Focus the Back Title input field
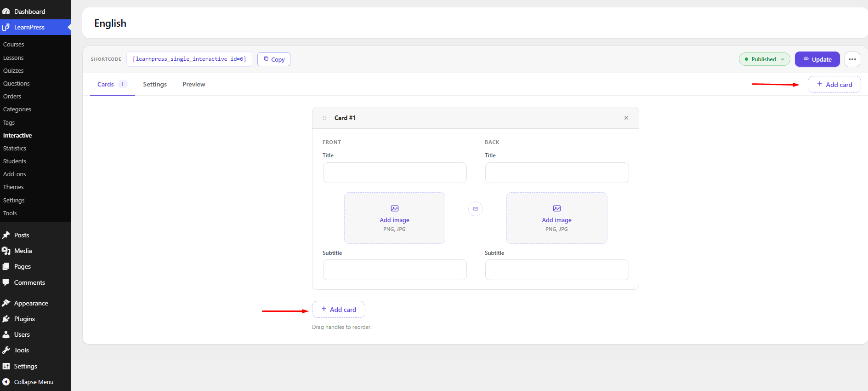 [557, 172]
